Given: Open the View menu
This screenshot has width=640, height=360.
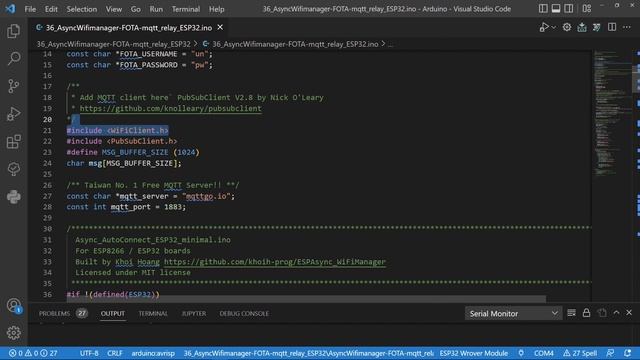Looking at the screenshot, I should (x=114, y=9).
